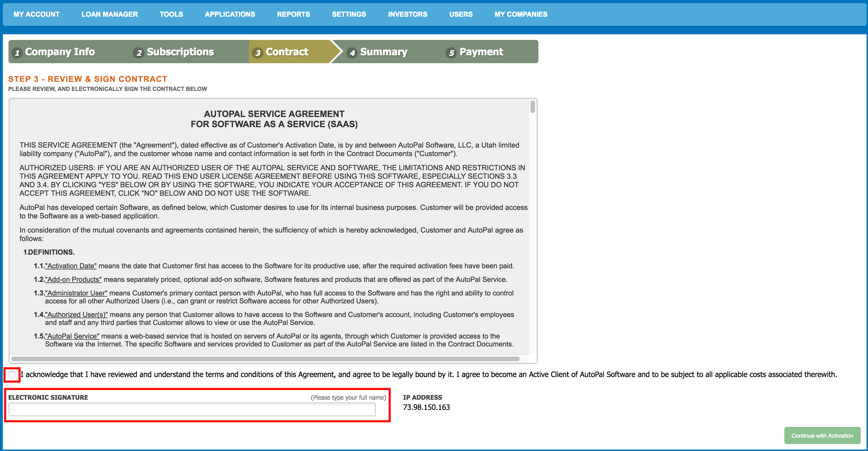Click the step 4 number badge

click(x=352, y=53)
